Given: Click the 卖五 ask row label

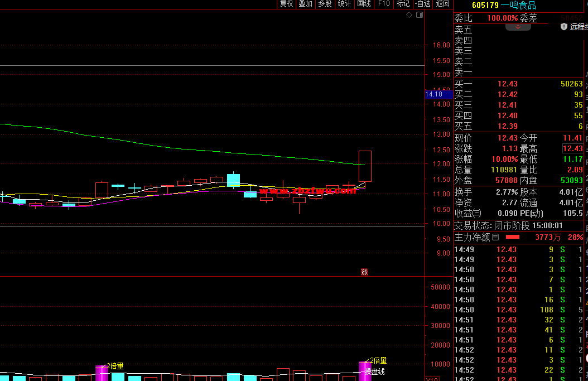Looking at the screenshot, I should (464, 30).
